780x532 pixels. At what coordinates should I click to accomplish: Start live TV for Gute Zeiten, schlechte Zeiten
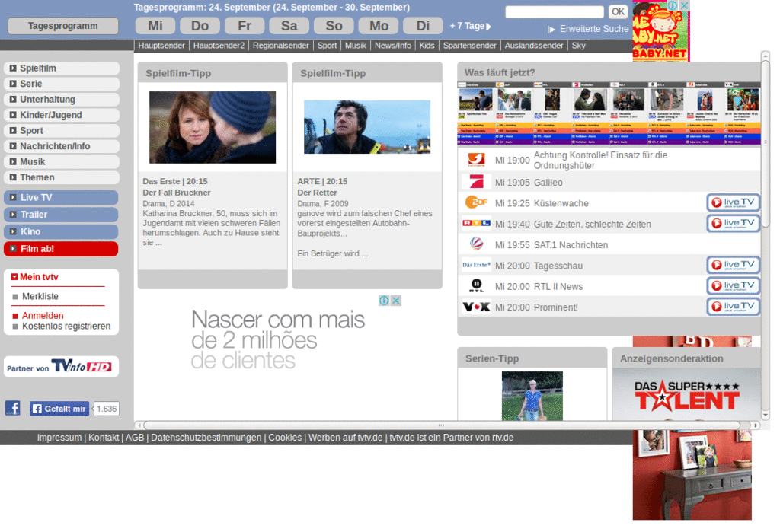733,223
